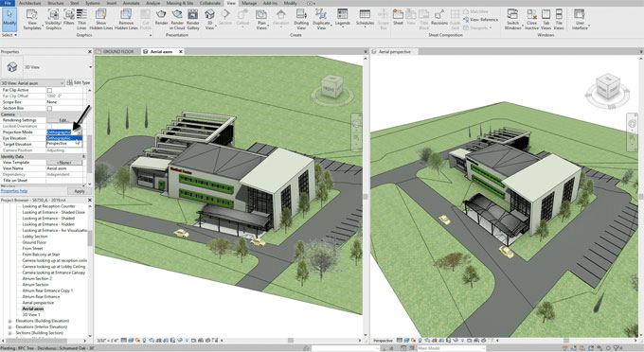Click Remove Hidden Lines
644x352 pixels.
click(x=126, y=19)
